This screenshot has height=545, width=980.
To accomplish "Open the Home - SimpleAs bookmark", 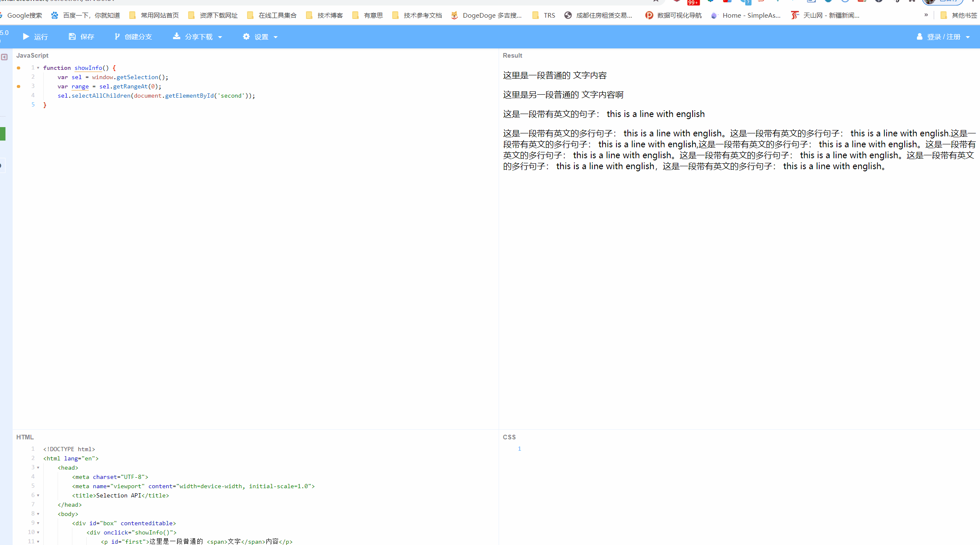I will click(746, 16).
